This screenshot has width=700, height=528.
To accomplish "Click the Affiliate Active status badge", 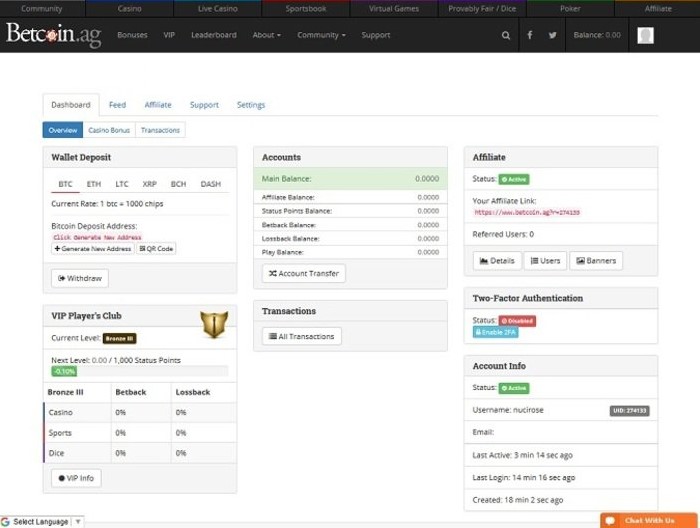I will 514,179.
